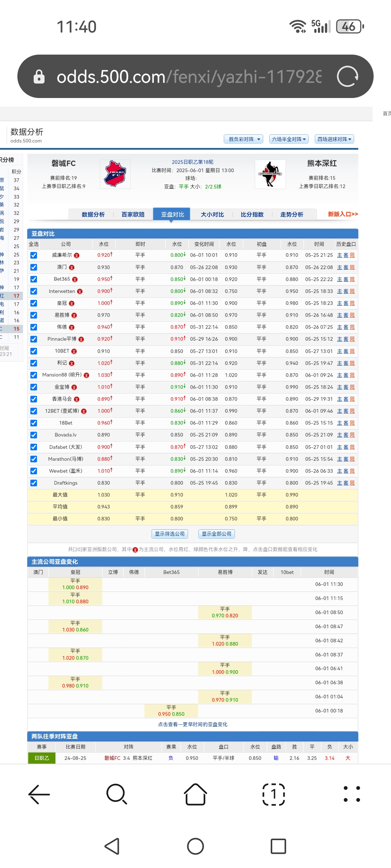Click the red 主 badge beside 易胜博
Screen dimensions: 391x868
coord(74,315)
